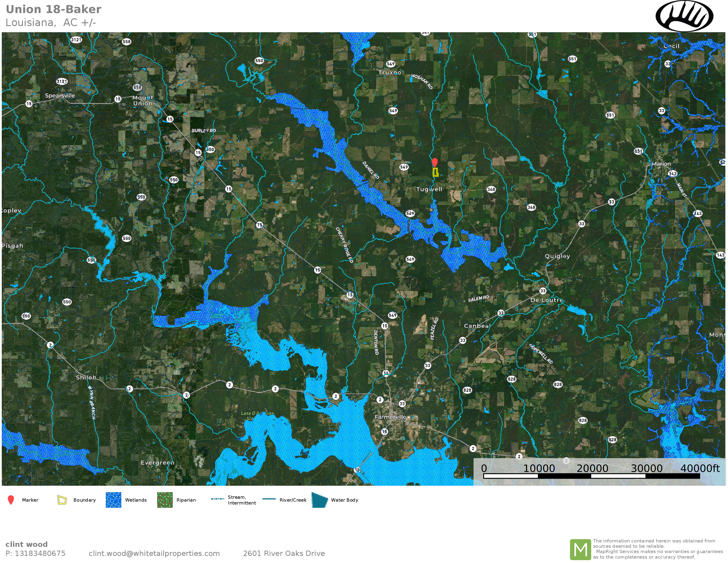This screenshot has width=728, height=563.
Task: Click the Tugwell place label
Action: (x=429, y=189)
